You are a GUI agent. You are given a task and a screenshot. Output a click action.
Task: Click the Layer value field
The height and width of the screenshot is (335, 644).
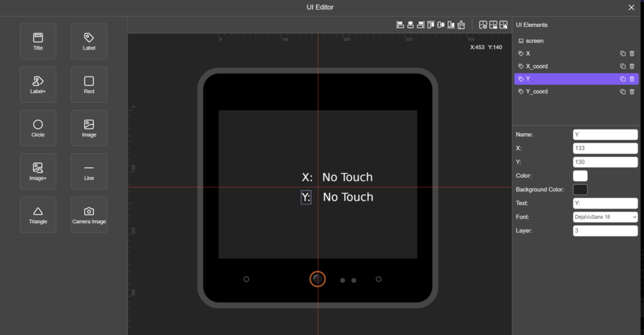click(x=605, y=231)
